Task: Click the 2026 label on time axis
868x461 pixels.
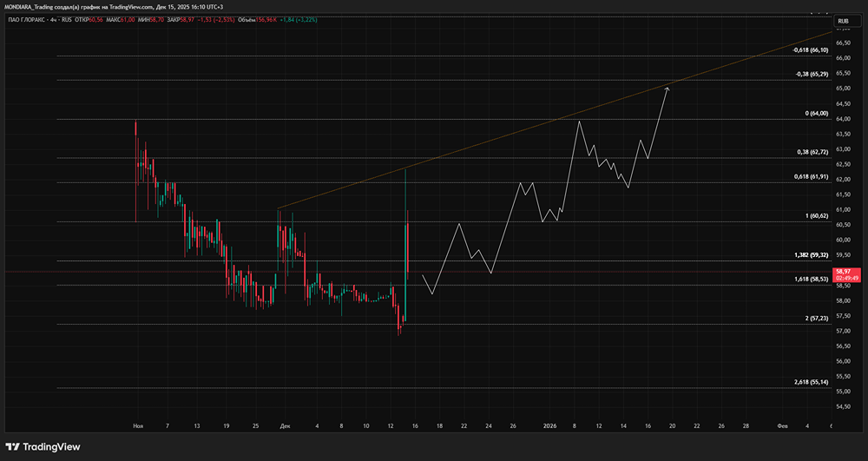Action: click(549, 426)
